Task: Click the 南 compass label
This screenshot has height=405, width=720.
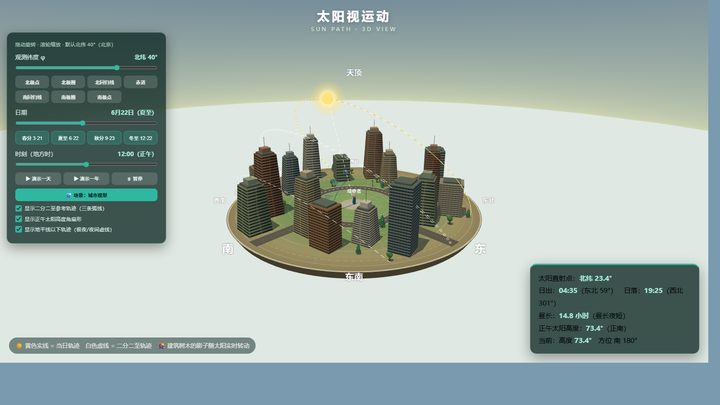Action: coord(228,249)
